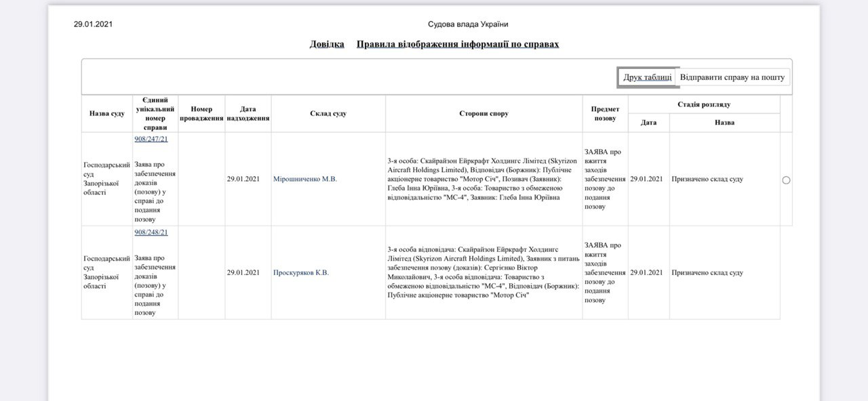The image size is (868, 401).
Task: Click the 'Друк таблиці' button
Action: 648,77
